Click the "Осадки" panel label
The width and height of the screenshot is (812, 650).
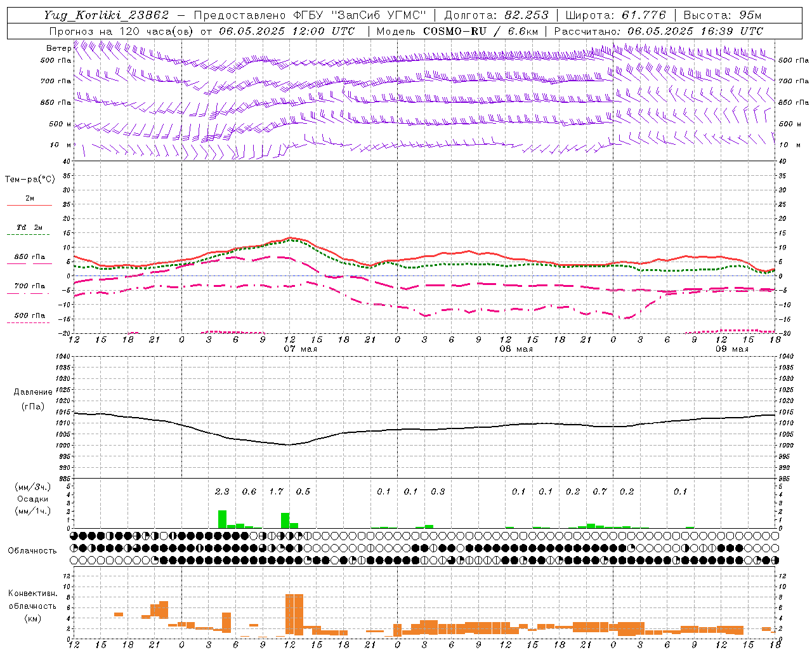coord(33,499)
